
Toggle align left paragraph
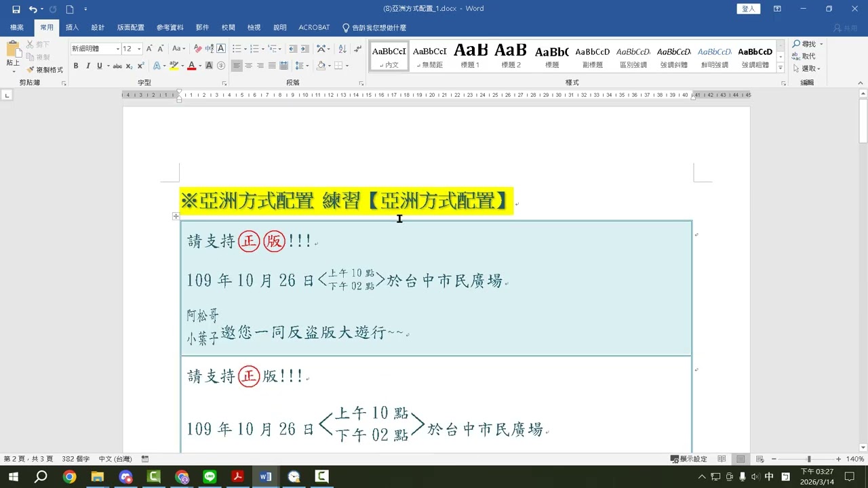pyautogui.click(x=237, y=66)
